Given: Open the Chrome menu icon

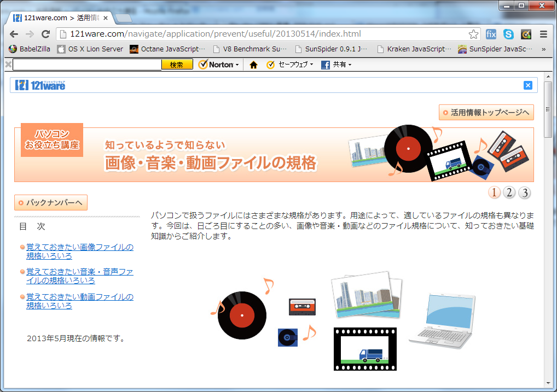Looking at the screenshot, I should (x=543, y=34).
